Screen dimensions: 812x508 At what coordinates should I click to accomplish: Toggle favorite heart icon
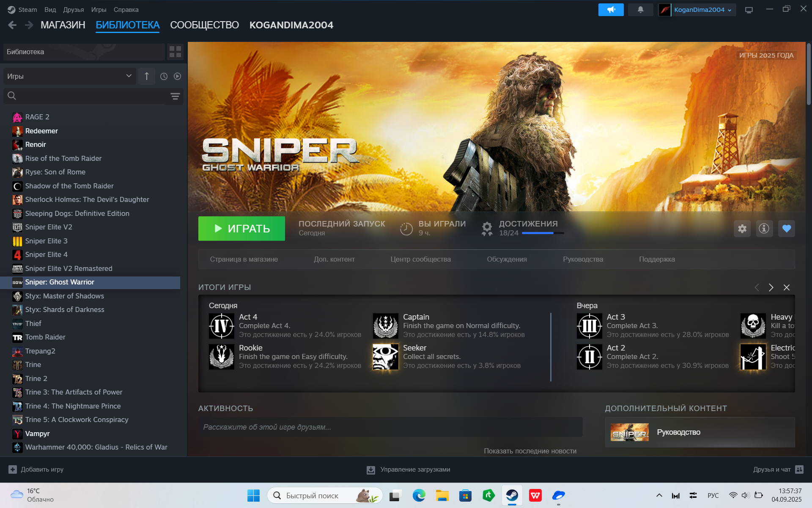point(787,229)
